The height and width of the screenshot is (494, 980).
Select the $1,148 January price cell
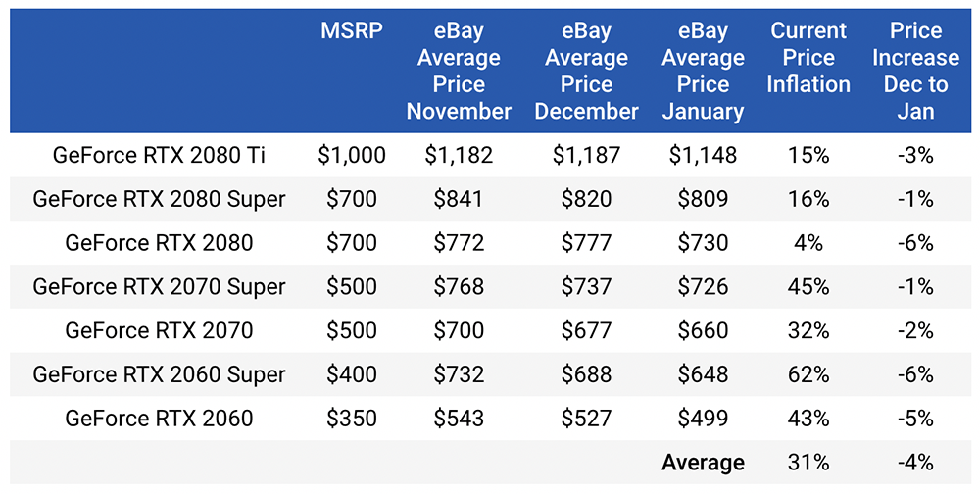click(703, 155)
